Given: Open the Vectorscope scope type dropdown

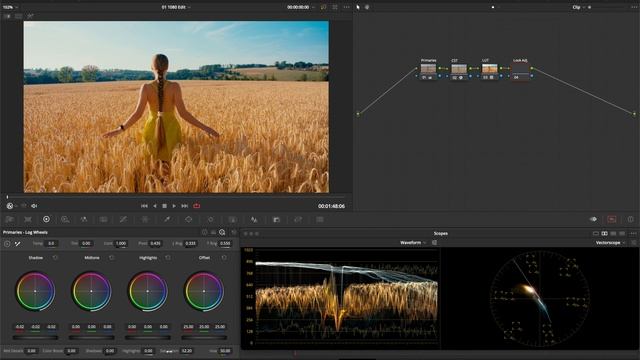Looking at the screenshot, I should point(610,242).
